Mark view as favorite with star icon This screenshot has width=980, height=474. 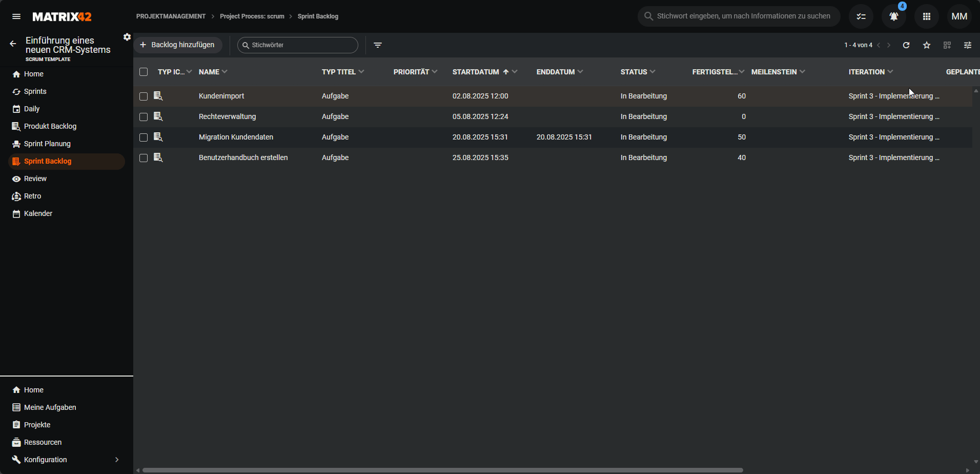(927, 45)
